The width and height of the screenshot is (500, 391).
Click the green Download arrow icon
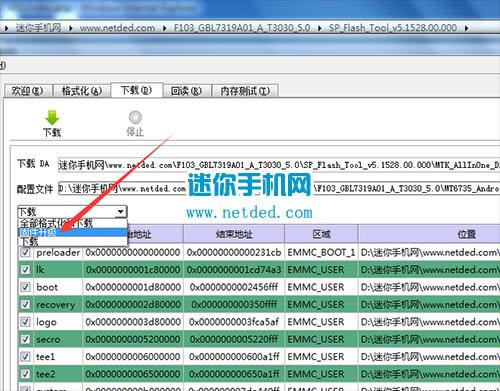pos(52,118)
